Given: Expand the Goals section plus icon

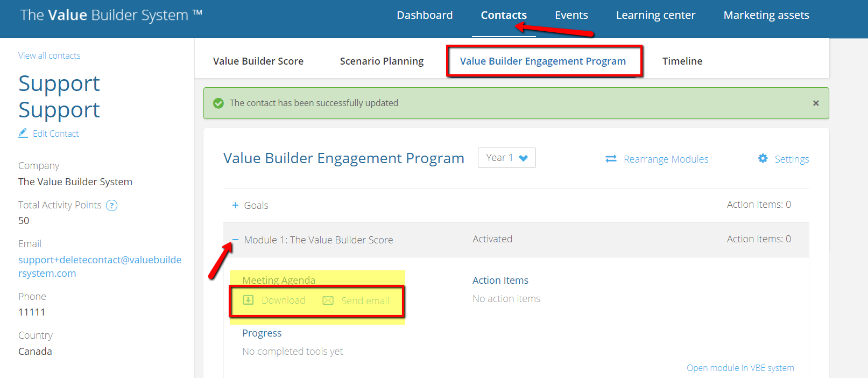Looking at the screenshot, I should point(235,205).
